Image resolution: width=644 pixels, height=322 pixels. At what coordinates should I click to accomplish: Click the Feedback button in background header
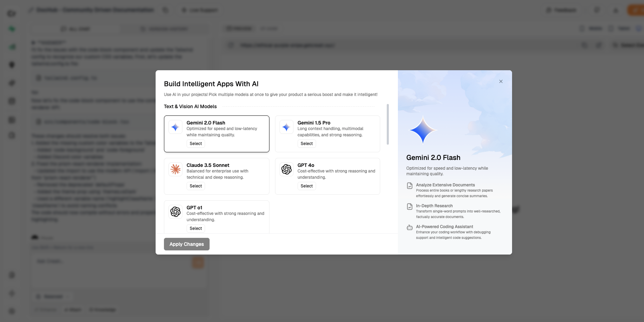point(561,10)
